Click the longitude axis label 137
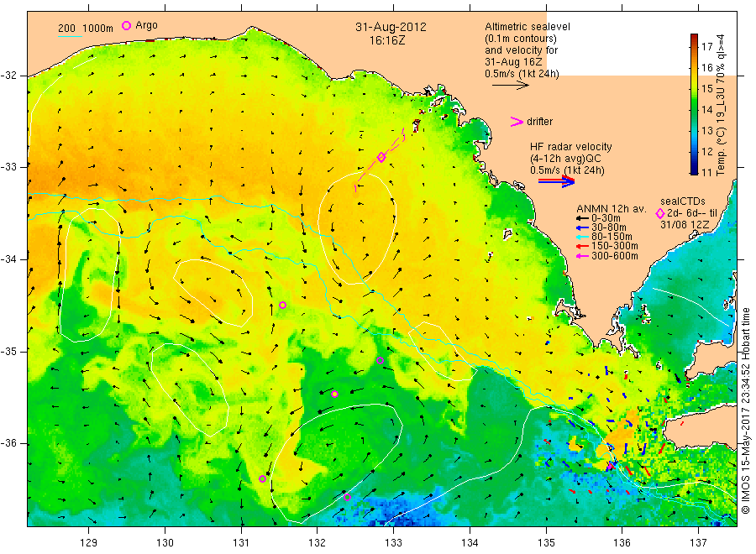 click(698, 543)
